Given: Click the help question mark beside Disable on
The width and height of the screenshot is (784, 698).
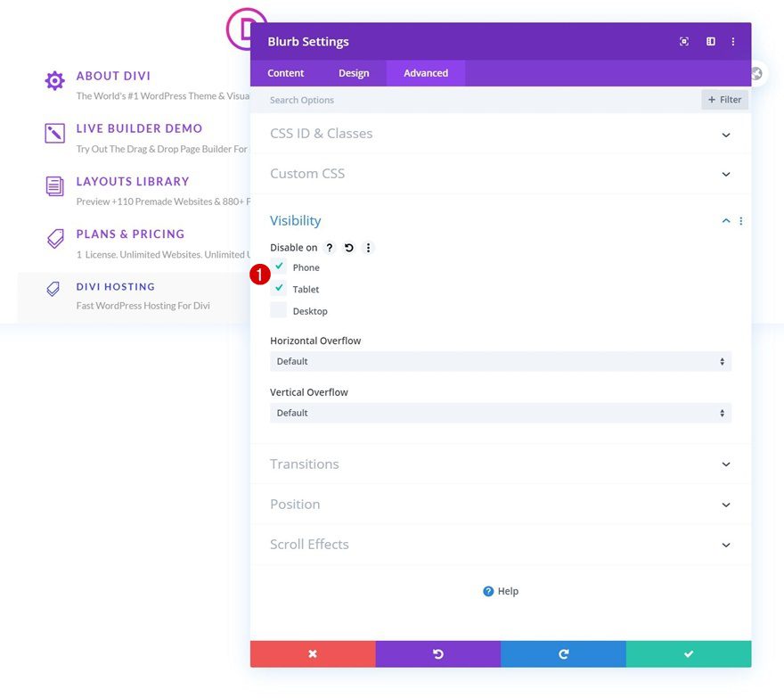Looking at the screenshot, I should [x=329, y=247].
